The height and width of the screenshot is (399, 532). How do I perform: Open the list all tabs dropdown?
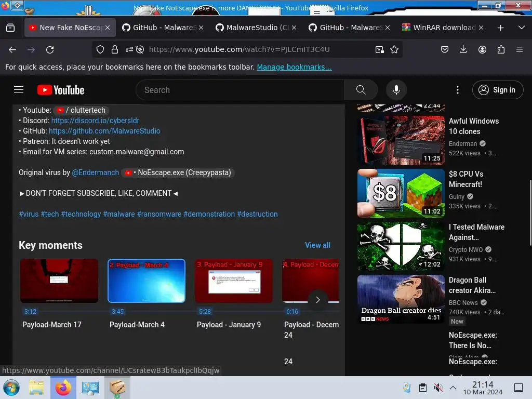point(522,28)
